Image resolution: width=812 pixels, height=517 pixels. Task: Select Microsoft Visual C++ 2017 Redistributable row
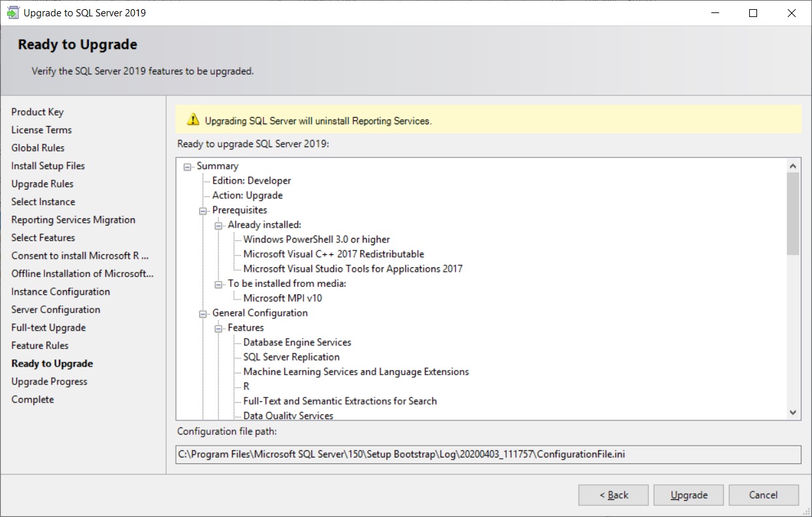333,254
